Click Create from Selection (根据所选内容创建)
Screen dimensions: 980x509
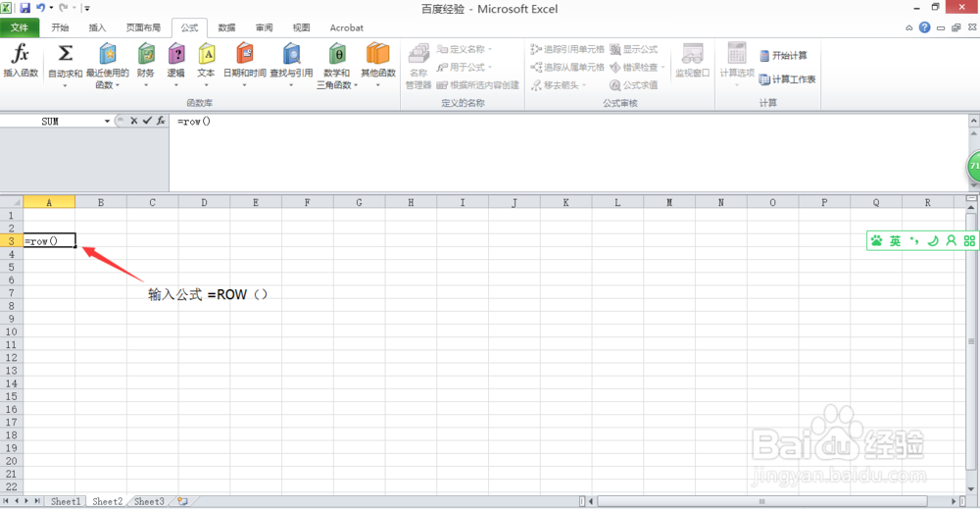tap(478, 85)
